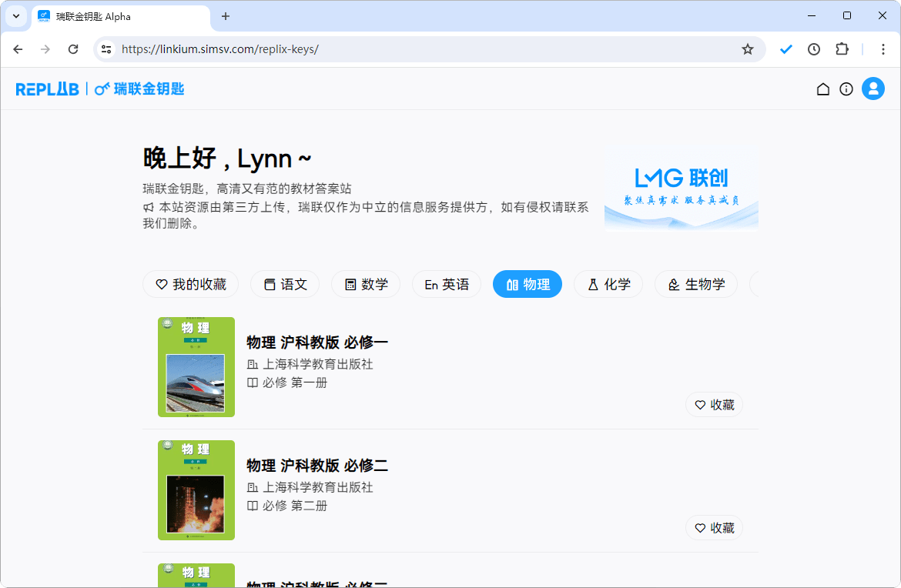Favorite 物理 沪科教版 必修二 with 收藏
This screenshot has height=588, width=901.
[x=714, y=528]
